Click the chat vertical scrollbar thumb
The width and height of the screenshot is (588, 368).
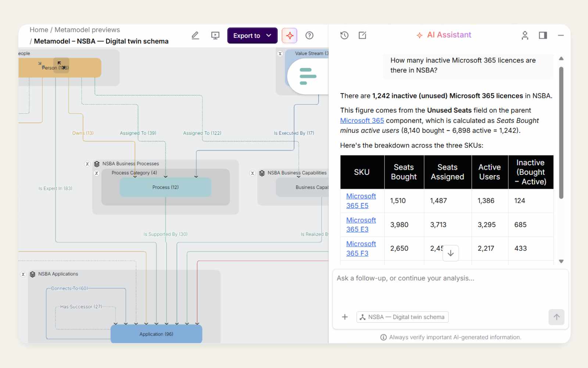pyautogui.click(x=561, y=132)
